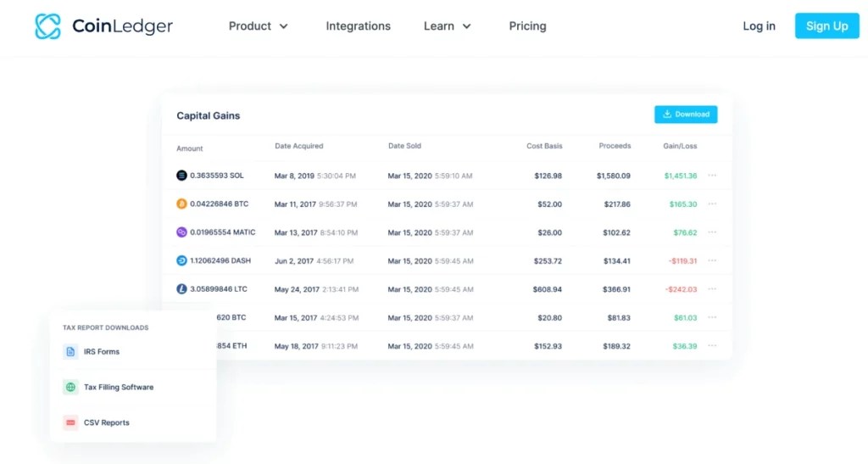Click the Sign Up button
The height and width of the screenshot is (464, 868).
(827, 26)
